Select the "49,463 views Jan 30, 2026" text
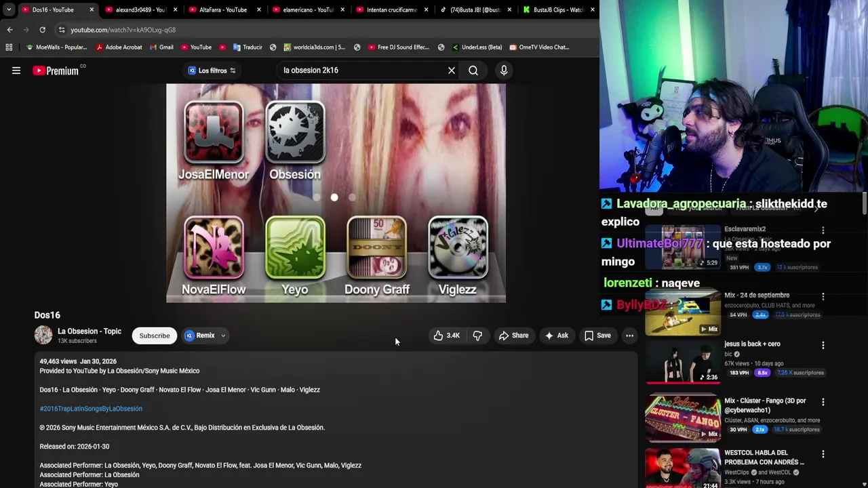Image resolution: width=868 pixels, height=488 pixels. pyautogui.click(x=78, y=361)
